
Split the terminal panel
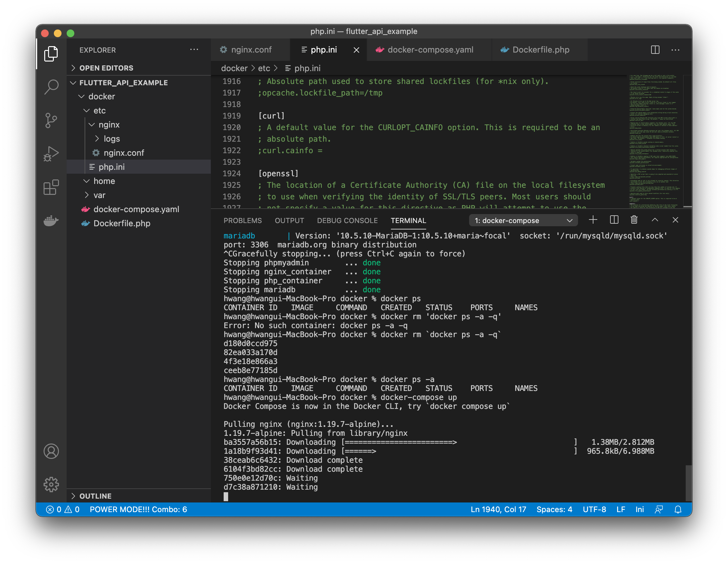tap(614, 220)
